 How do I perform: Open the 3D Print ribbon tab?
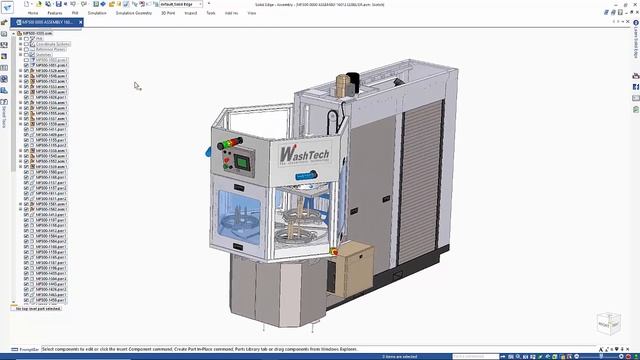pyautogui.click(x=168, y=13)
